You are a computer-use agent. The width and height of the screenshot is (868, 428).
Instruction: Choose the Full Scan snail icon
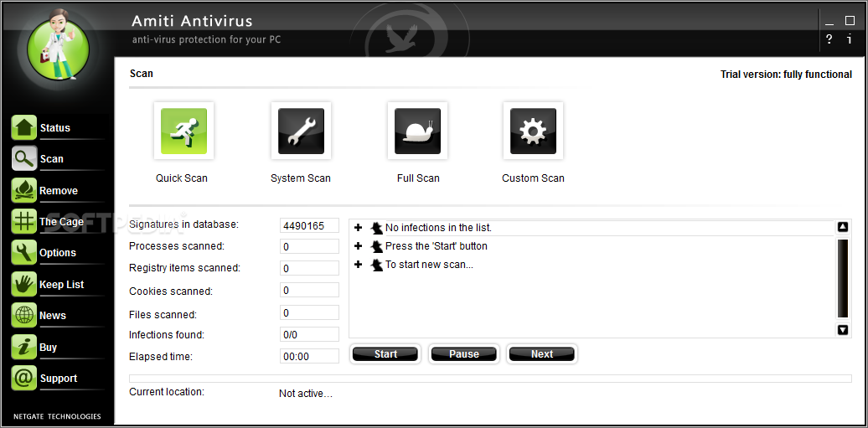click(418, 131)
